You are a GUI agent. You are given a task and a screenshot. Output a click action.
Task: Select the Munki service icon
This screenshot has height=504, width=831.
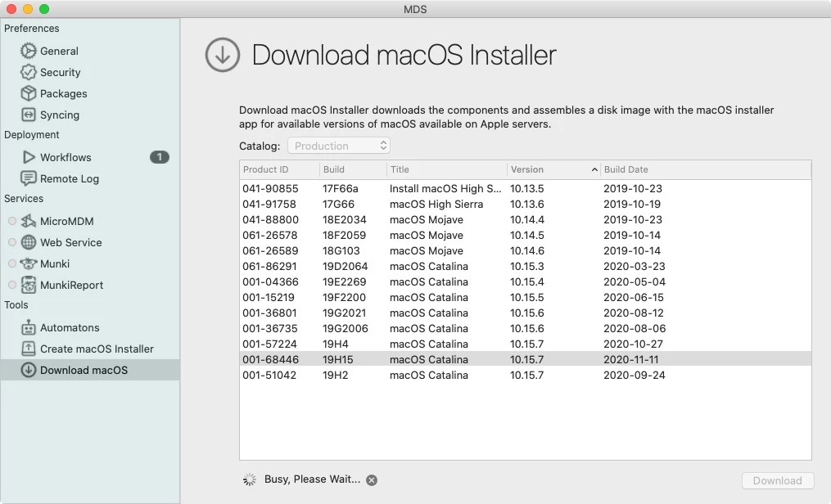(x=28, y=263)
